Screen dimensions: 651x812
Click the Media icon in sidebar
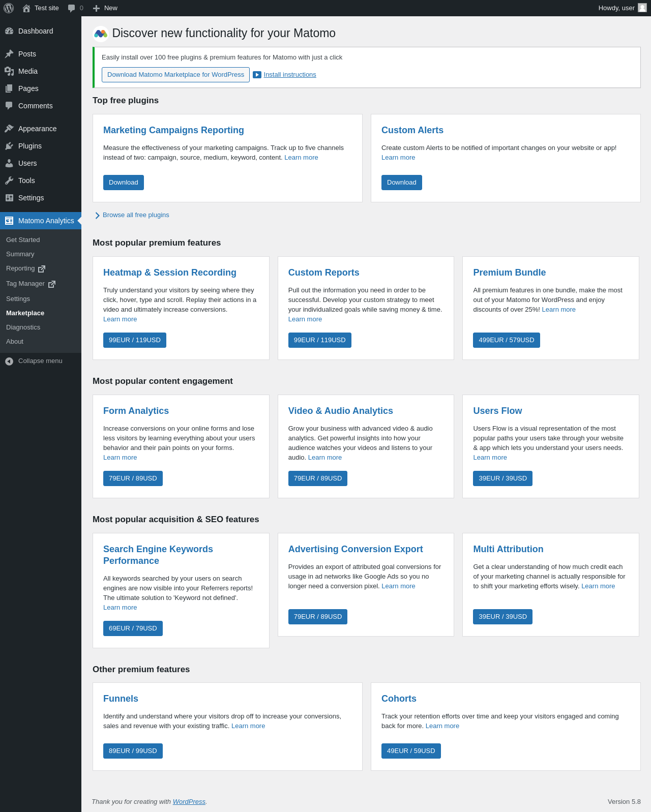coord(9,71)
